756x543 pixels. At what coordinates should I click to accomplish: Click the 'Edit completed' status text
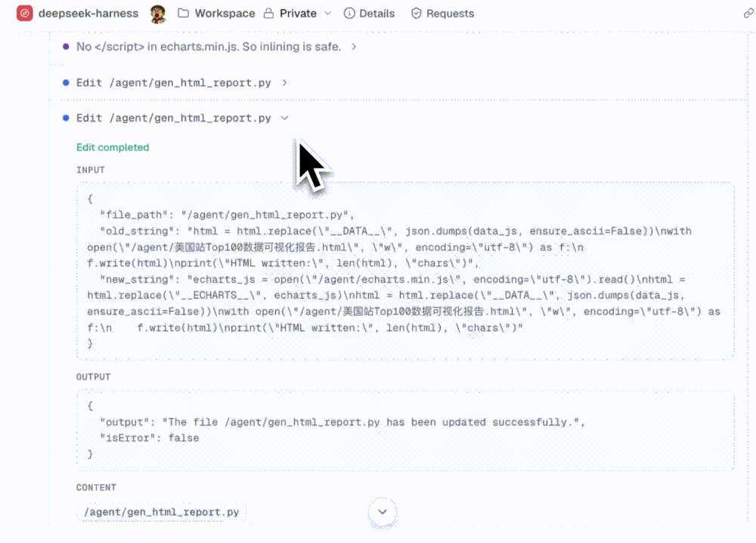(113, 147)
